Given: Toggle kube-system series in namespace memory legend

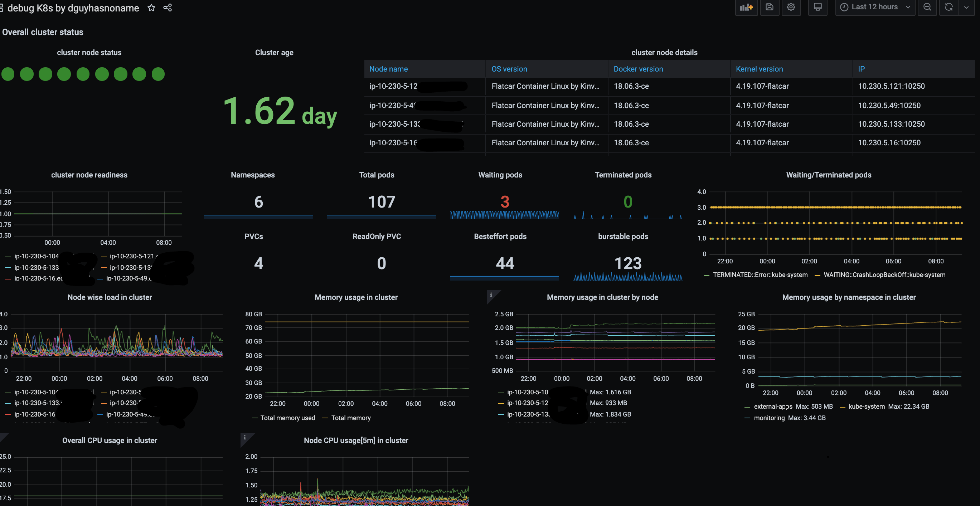Looking at the screenshot, I should pos(866,406).
